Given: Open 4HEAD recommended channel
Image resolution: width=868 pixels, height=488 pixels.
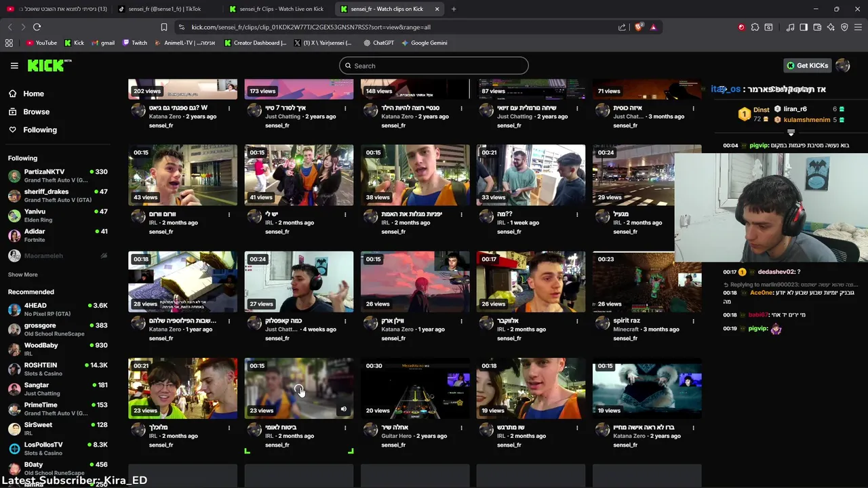Looking at the screenshot, I should click(58, 310).
